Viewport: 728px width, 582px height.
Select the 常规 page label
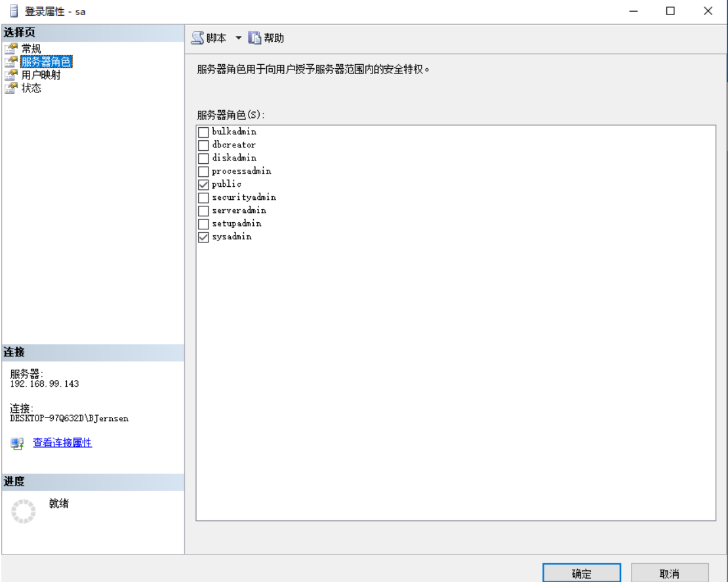(31, 48)
